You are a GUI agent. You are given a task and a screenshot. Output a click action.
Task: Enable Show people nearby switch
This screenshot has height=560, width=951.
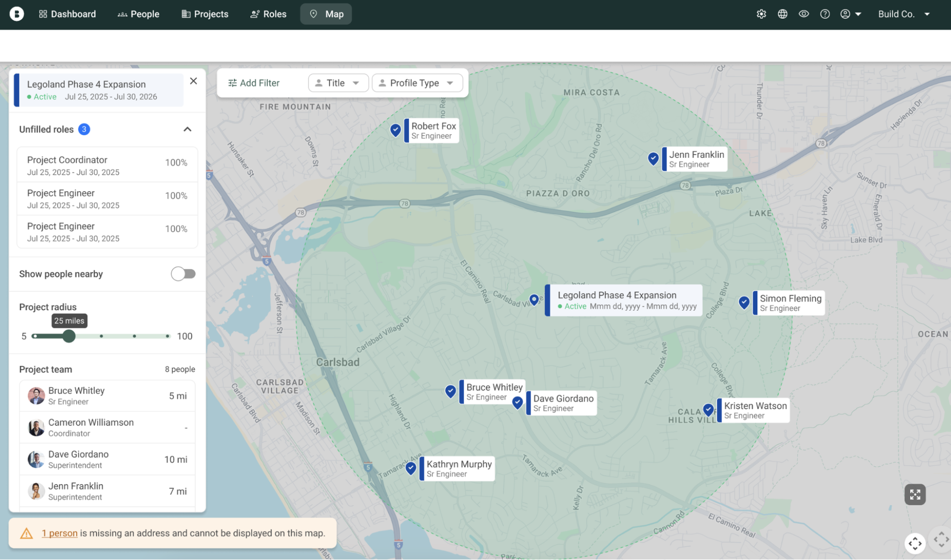[x=183, y=274]
